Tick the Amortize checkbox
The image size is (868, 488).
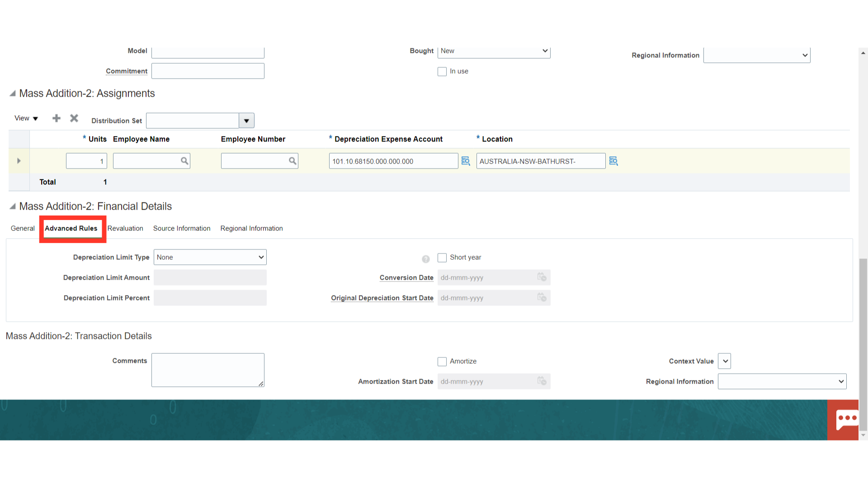pyautogui.click(x=442, y=361)
